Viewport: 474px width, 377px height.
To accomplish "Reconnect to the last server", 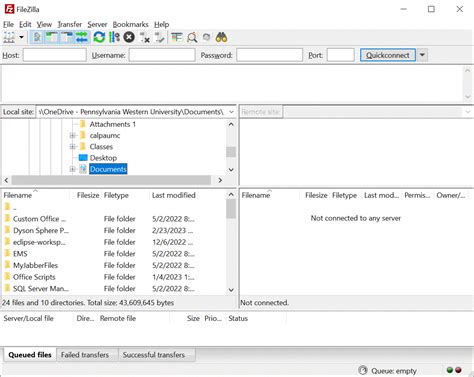I will click(160, 37).
